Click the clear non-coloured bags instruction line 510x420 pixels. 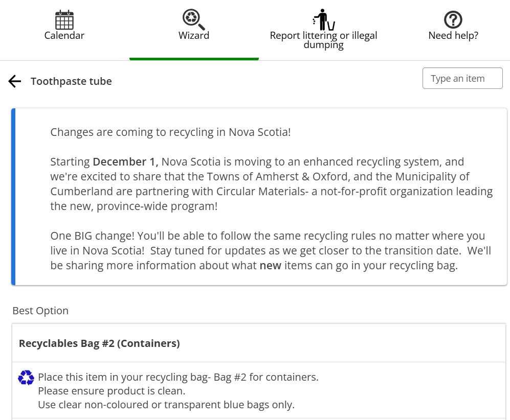[x=166, y=405]
